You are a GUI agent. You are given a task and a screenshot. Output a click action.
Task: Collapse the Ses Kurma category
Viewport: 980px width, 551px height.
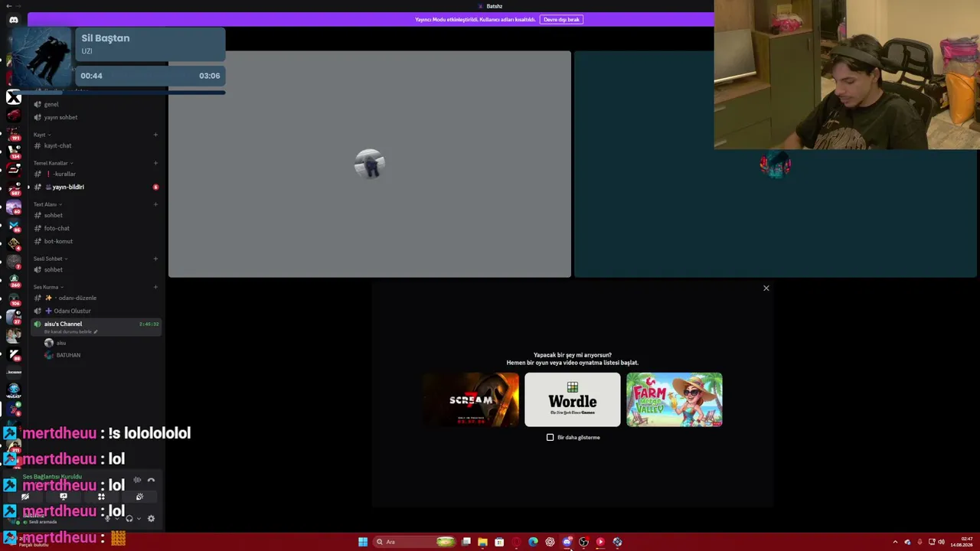tap(48, 287)
